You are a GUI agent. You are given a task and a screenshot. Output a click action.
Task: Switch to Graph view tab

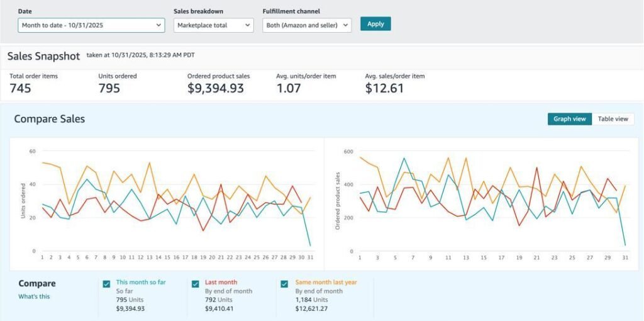tap(569, 119)
